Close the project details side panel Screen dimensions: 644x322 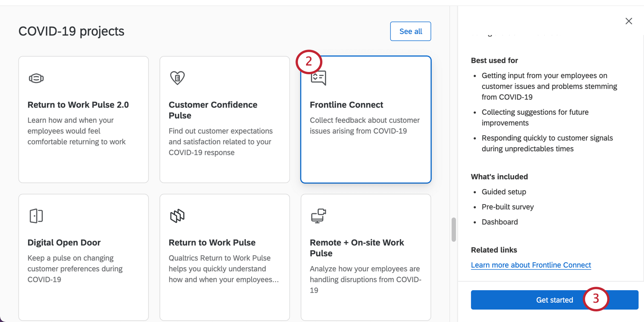click(x=629, y=21)
